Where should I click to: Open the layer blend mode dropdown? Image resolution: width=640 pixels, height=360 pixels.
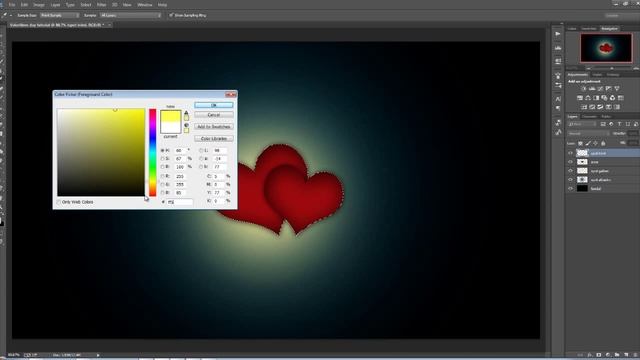coord(588,133)
